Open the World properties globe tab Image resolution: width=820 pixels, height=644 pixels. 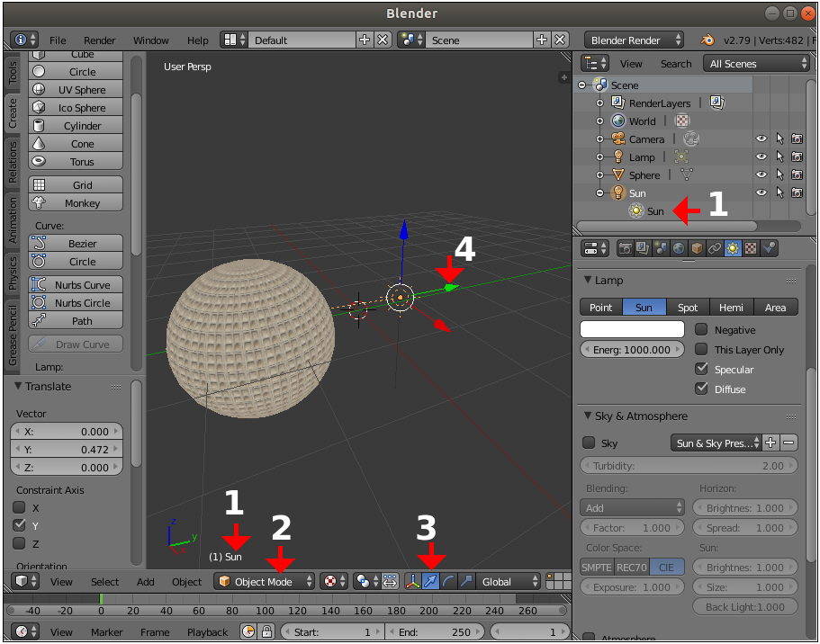679,248
